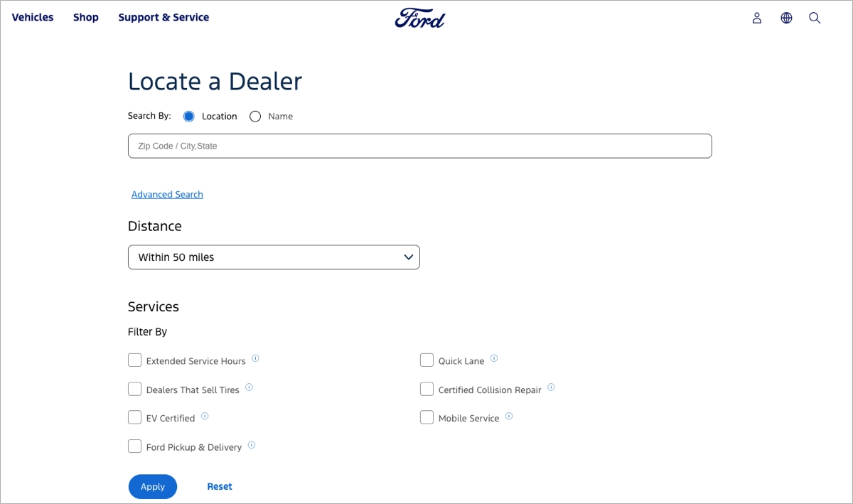Image resolution: width=853 pixels, height=504 pixels.
Task: Expand the Within 50 miles distance dropdown
Action: click(x=274, y=257)
